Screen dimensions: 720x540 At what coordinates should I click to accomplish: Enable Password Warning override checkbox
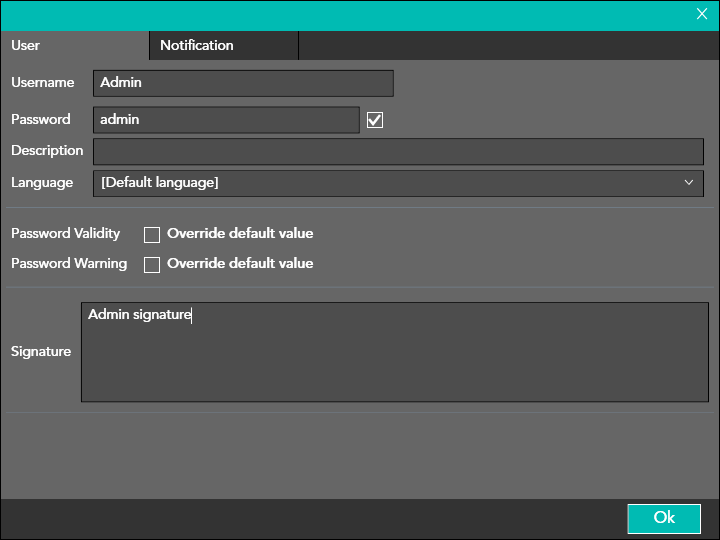pyautogui.click(x=152, y=265)
